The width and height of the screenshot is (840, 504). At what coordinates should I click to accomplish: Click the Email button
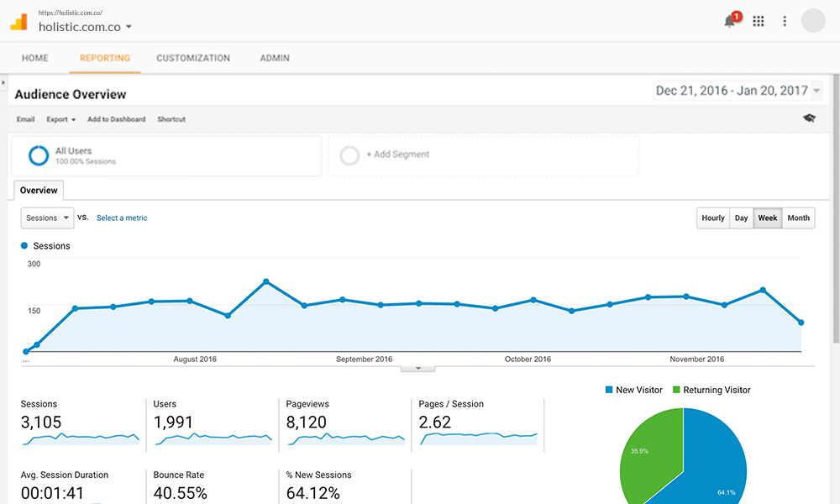pos(25,119)
